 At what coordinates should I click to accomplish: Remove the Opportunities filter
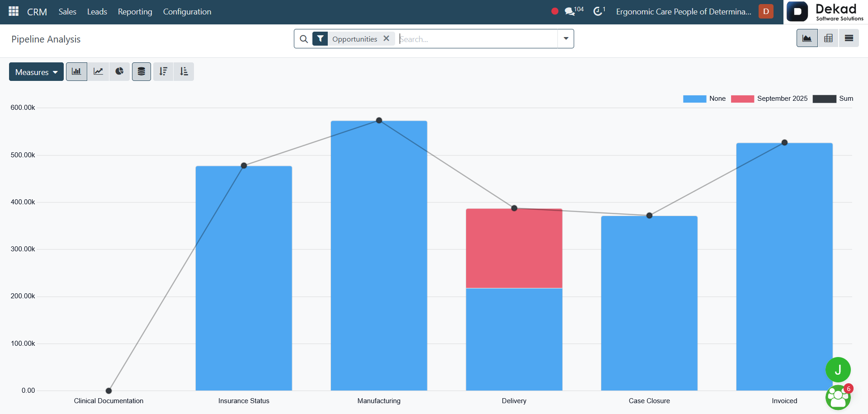(x=387, y=38)
